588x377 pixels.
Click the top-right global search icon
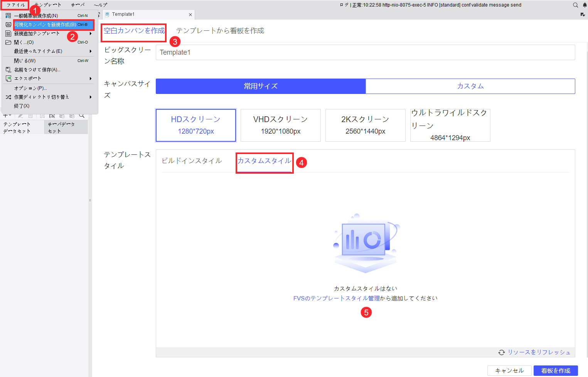pyautogui.click(x=575, y=5)
